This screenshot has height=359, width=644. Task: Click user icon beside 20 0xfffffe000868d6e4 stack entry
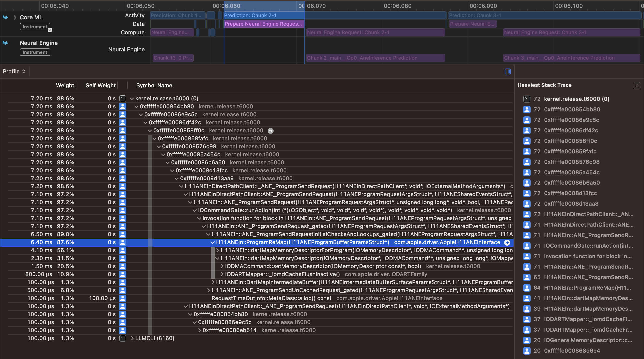[527, 351]
